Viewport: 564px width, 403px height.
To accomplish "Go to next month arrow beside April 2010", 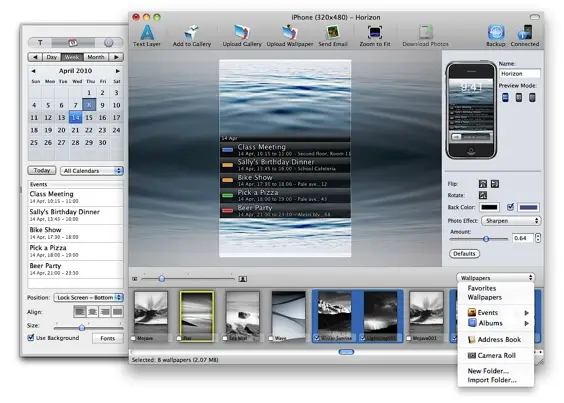I will coord(118,71).
